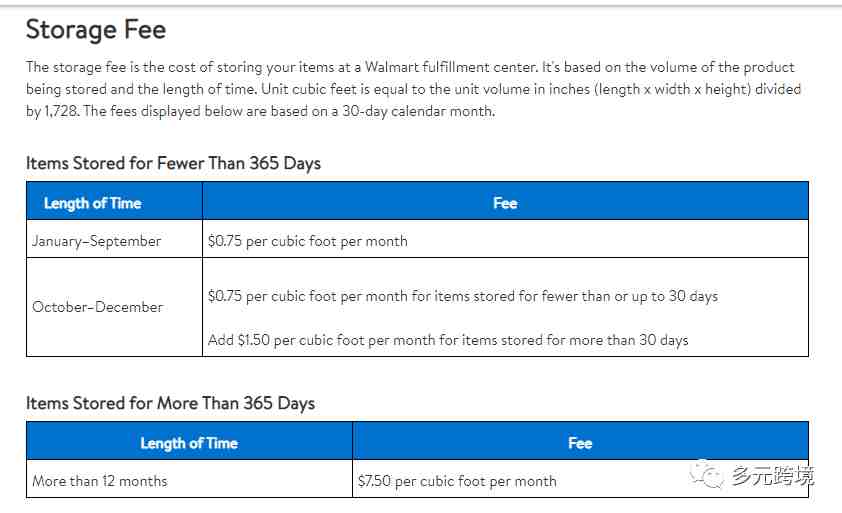The image size is (842, 513).
Task: Click the Add $1.50 per cubic foot line
Action: [448, 340]
